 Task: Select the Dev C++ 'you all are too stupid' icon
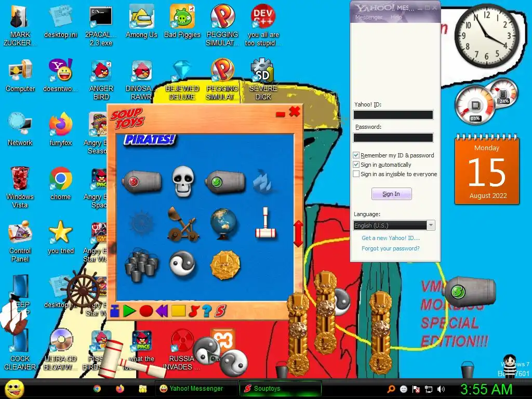[263, 25]
